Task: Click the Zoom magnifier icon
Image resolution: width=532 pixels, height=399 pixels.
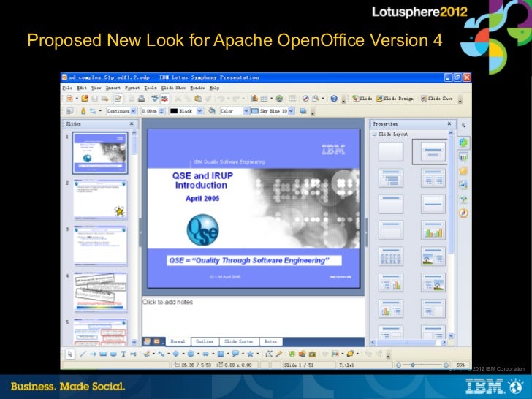Action: click(x=316, y=99)
